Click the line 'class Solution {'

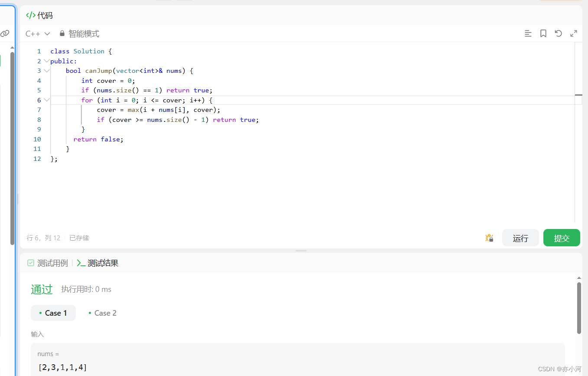point(81,51)
